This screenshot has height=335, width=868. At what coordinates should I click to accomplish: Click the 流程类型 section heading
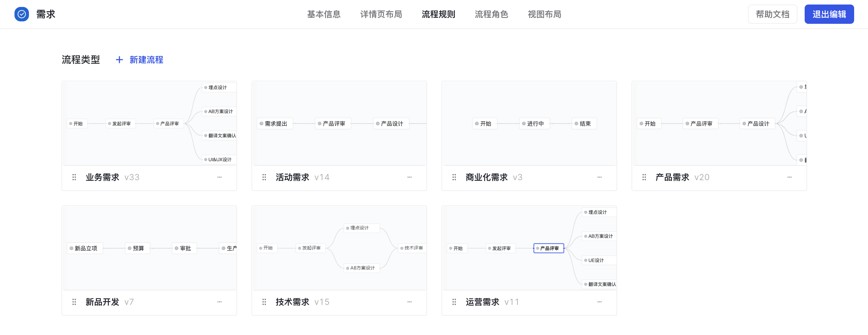pos(81,60)
